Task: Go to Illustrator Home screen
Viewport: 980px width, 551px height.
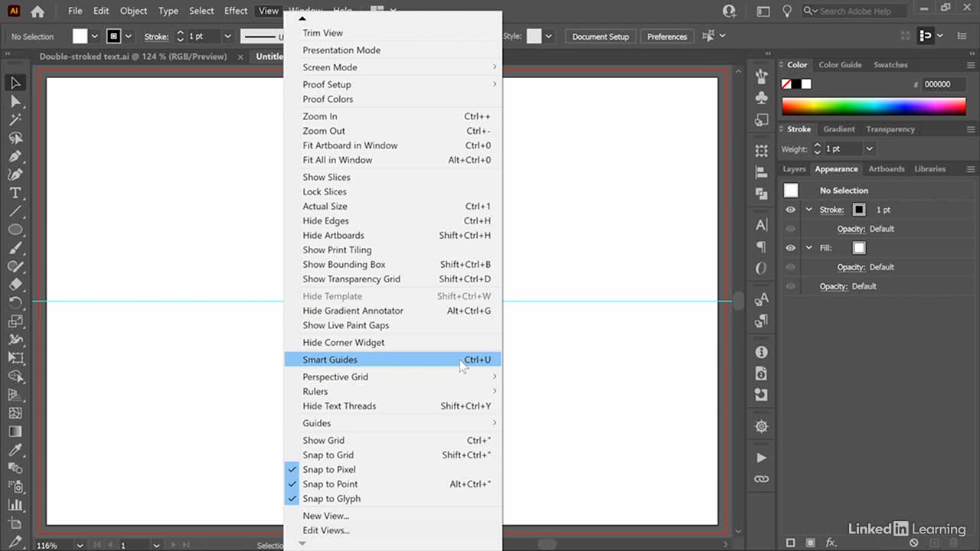Action: (37, 11)
